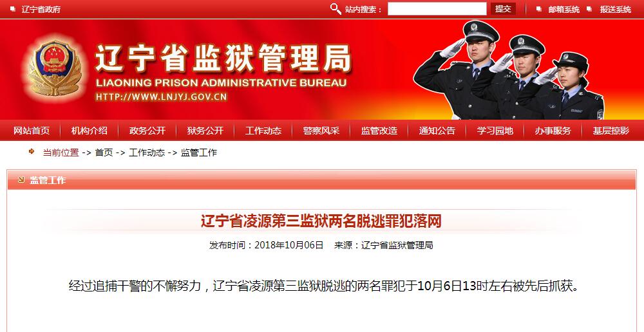Open the 机构介绍 menu item
The height and width of the screenshot is (332, 644).
coord(89,131)
